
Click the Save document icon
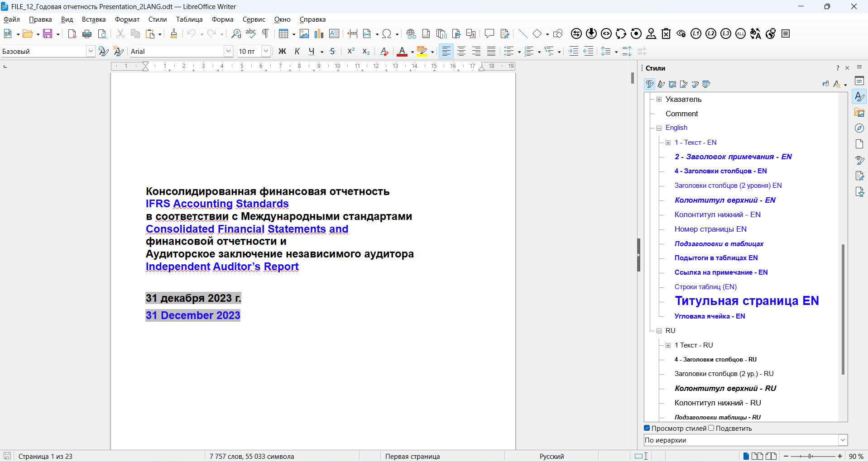click(x=48, y=33)
